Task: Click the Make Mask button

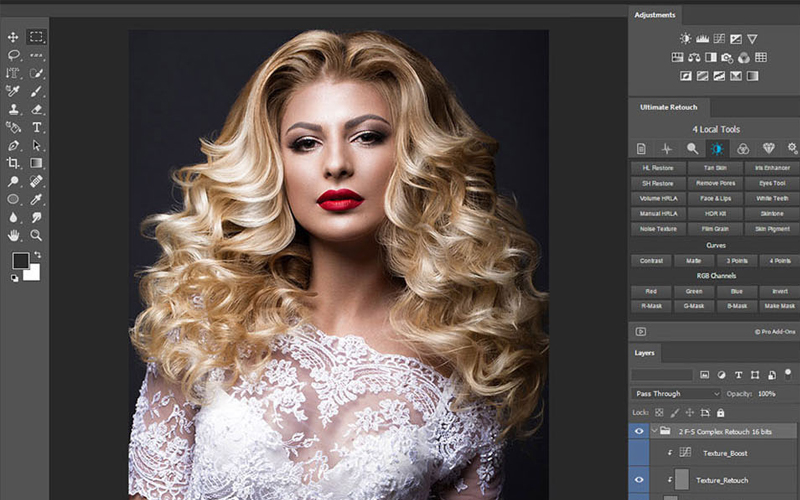Action: (779, 306)
